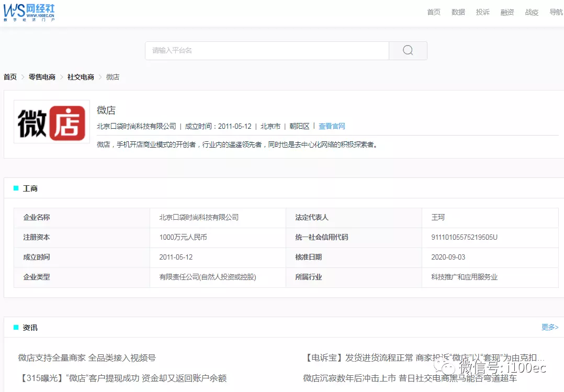Screen dimensions: 564x392
Task: Click the 成立时间：2011-05-12 header text
Action: 218,126
